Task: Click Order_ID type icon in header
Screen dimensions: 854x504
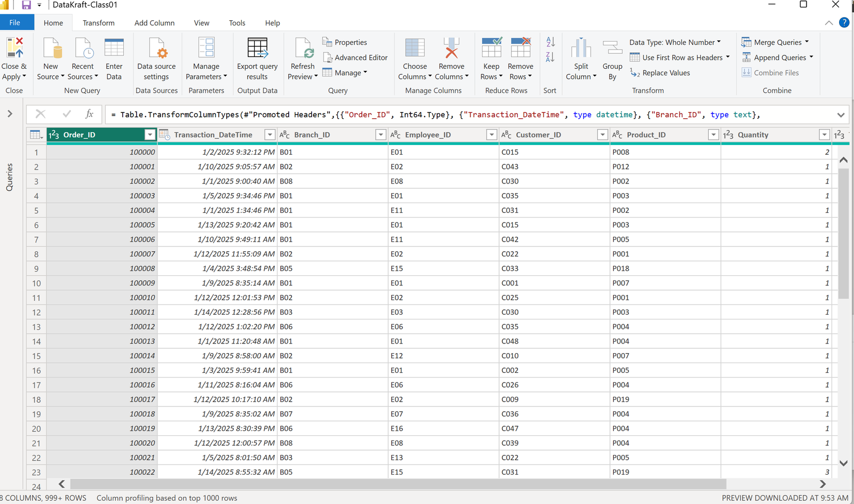Action: coord(54,135)
